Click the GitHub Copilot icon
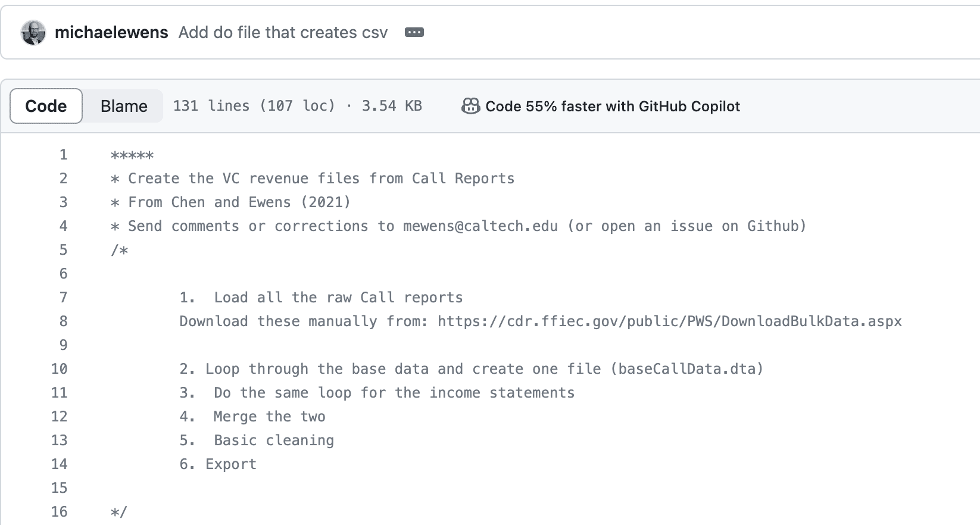Screen dimensions: 980x525 click(x=470, y=106)
